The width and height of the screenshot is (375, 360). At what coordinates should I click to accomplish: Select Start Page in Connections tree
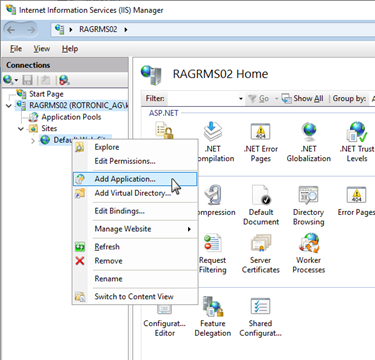click(46, 94)
